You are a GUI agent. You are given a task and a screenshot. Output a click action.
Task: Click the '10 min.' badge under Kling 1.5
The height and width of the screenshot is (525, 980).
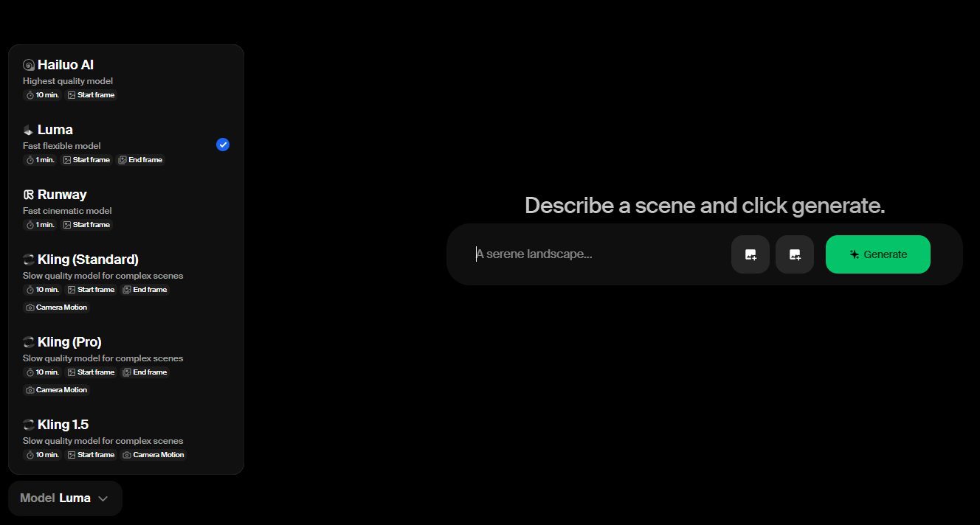[42, 455]
